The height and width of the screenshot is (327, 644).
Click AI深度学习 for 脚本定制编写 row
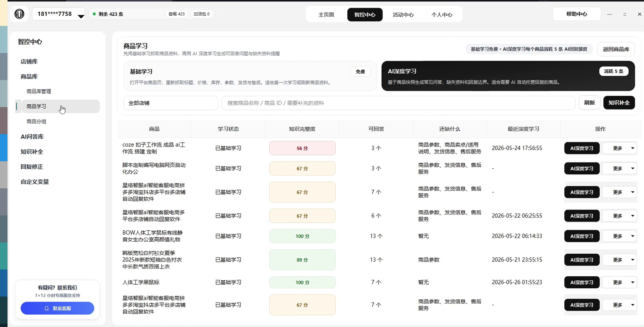582,168
